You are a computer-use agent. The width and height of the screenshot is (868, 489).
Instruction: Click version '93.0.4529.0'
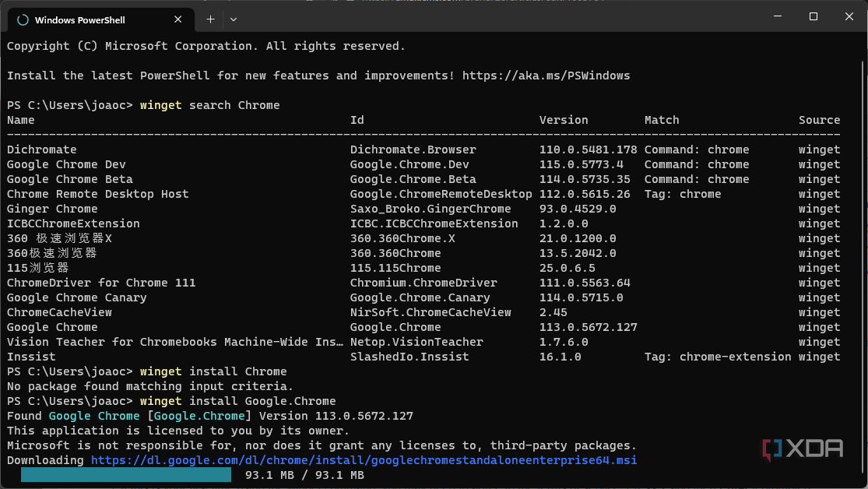click(578, 209)
